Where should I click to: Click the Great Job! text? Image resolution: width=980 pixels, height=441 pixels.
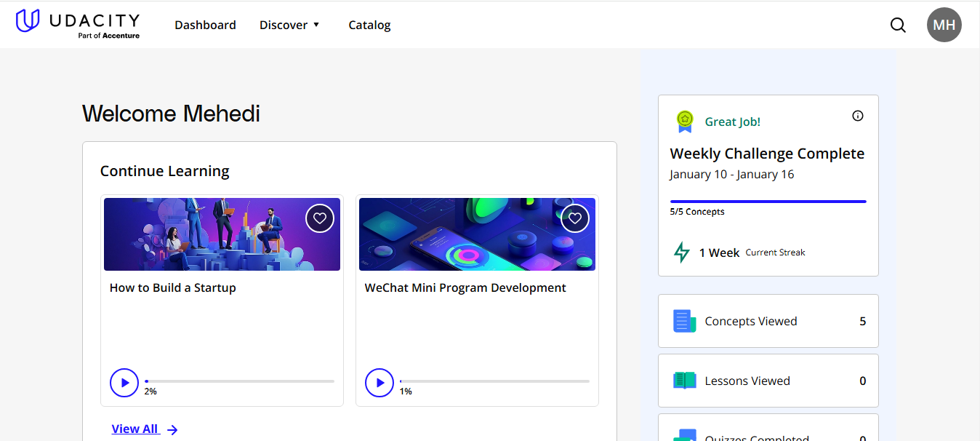[733, 122]
